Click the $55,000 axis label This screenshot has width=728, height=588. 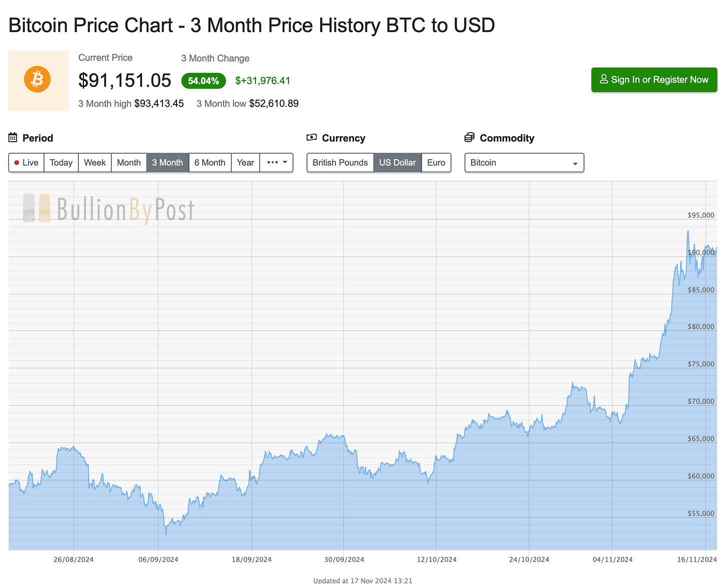tap(701, 513)
